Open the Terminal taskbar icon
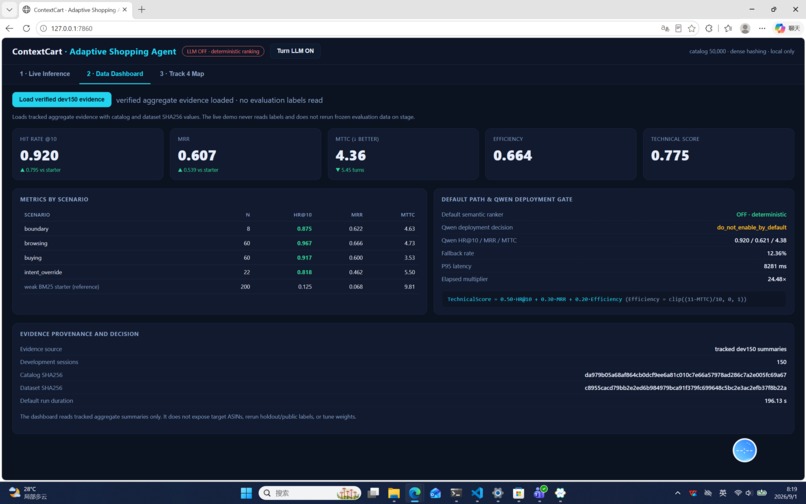The height and width of the screenshot is (504, 806). pos(456,493)
